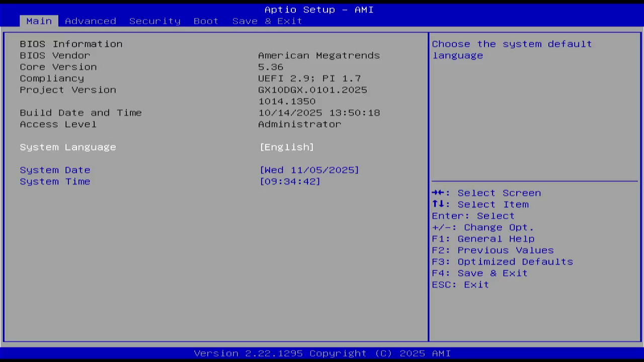
Task: Select the System Language label
Action: click(68, 147)
